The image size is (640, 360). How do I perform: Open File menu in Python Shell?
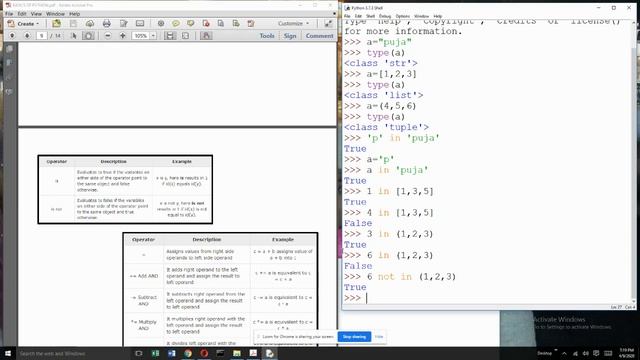coord(347,16)
